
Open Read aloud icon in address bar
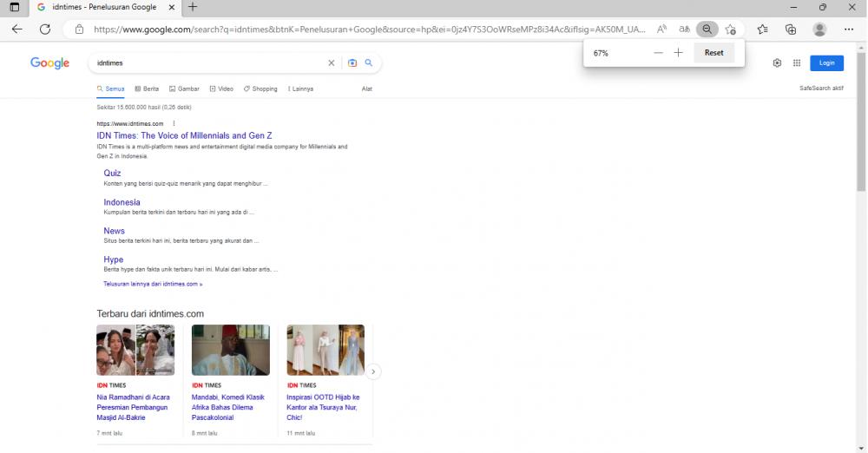pos(661,30)
